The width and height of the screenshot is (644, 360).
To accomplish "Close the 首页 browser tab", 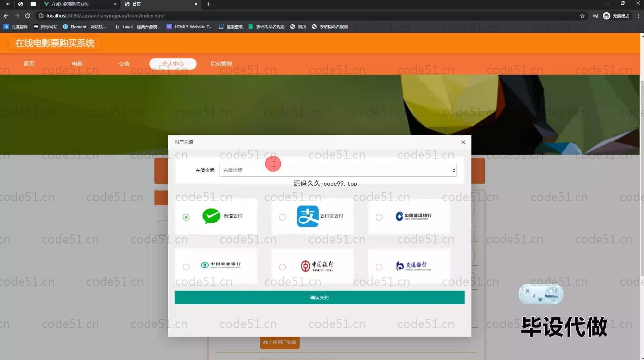I will tap(196, 4).
